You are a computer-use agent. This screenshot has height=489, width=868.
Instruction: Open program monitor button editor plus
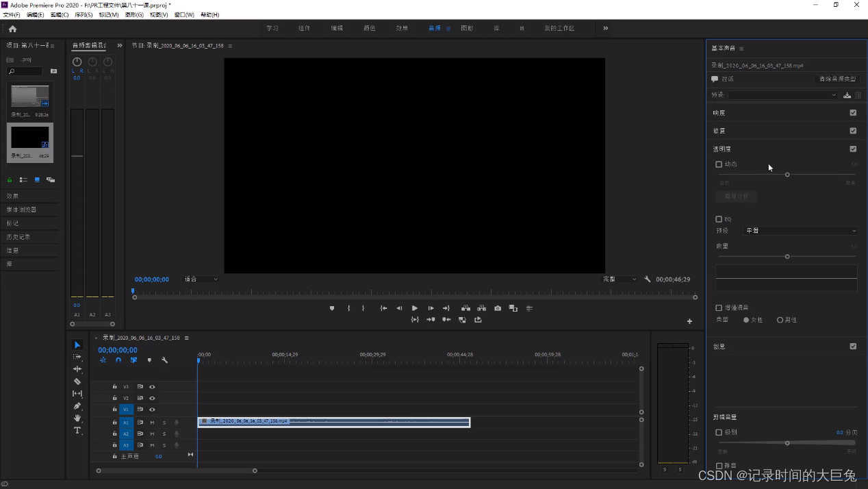pyautogui.click(x=689, y=321)
